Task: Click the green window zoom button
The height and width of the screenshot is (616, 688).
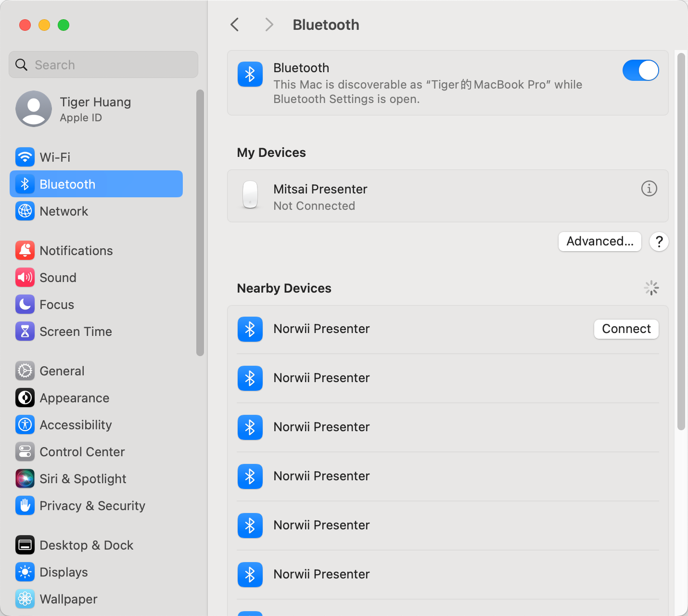Action: click(64, 25)
